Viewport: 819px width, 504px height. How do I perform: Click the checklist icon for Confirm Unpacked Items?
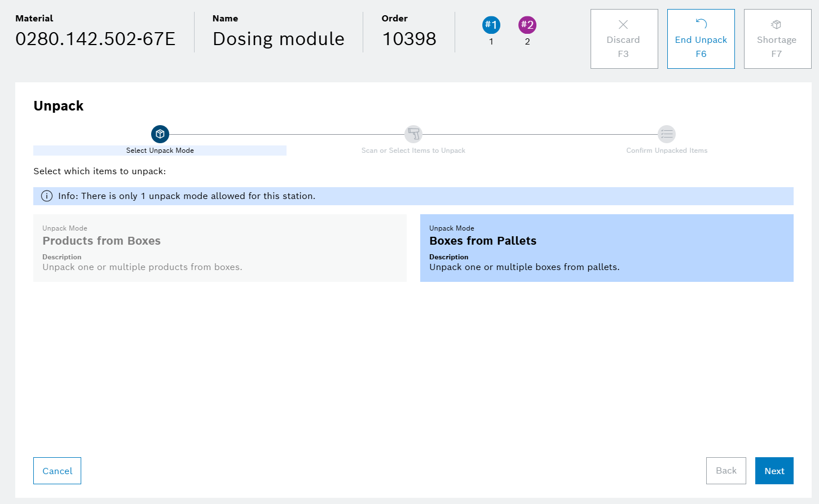[667, 134]
